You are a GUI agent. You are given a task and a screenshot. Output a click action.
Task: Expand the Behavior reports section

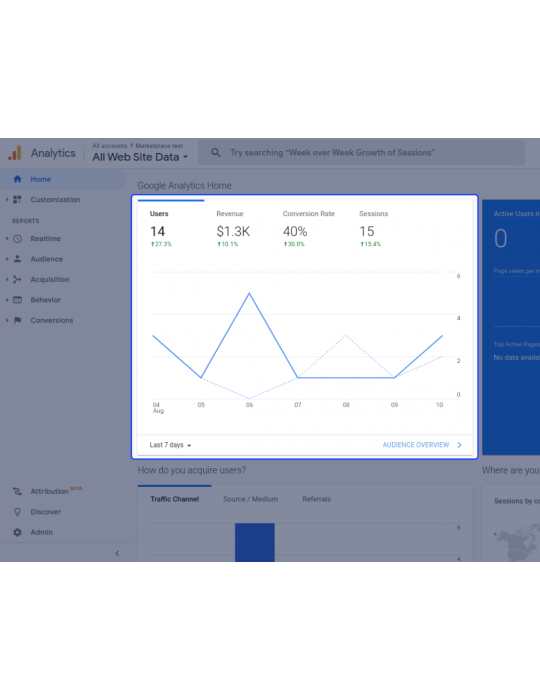[7, 300]
